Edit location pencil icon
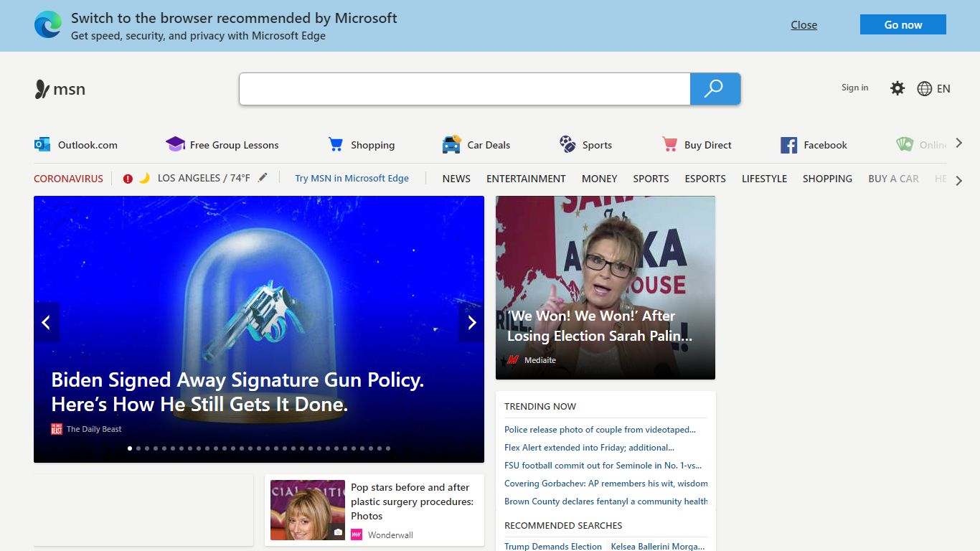 click(x=263, y=177)
